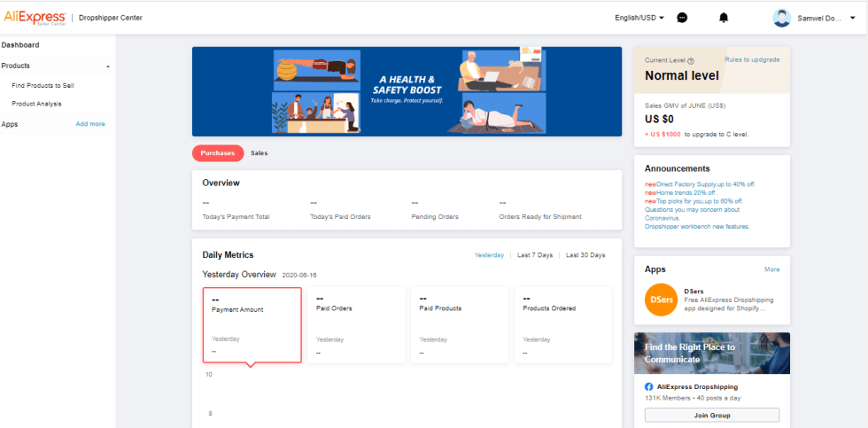
Task: Click the user profile avatar picture
Action: point(781,18)
